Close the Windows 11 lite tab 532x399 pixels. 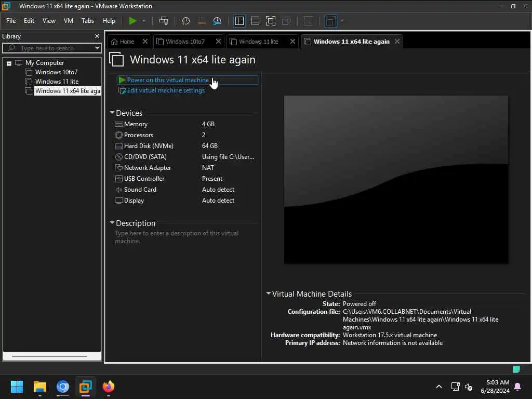tap(292, 42)
